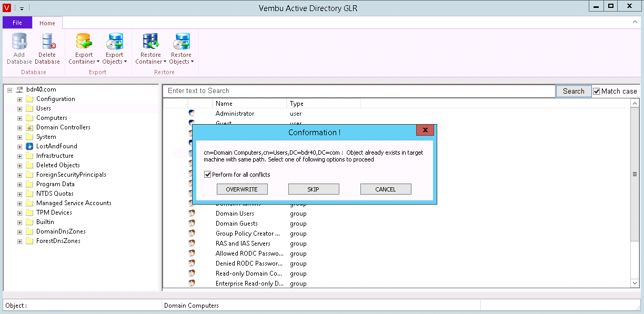Click the group icon beside RAS and IAS Servers
644x314 pixels.
[x=192, y=244]
